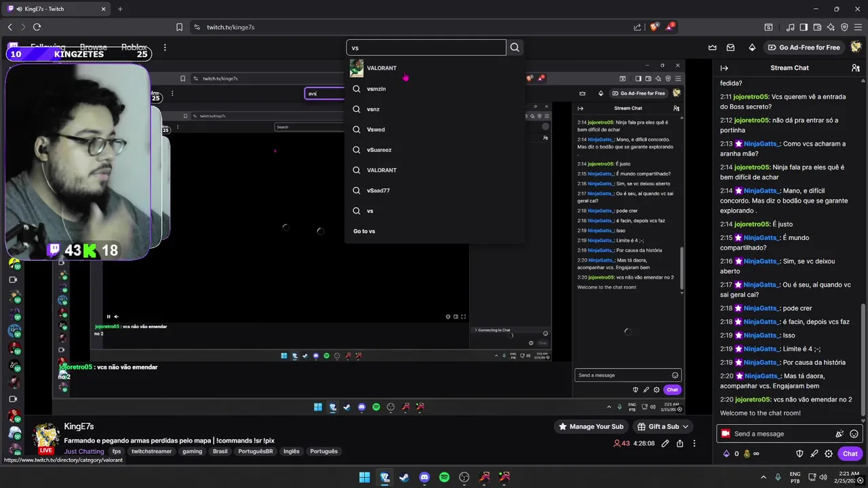
Task: Click the ENG PTB language indicator
Action: (795, 477)
